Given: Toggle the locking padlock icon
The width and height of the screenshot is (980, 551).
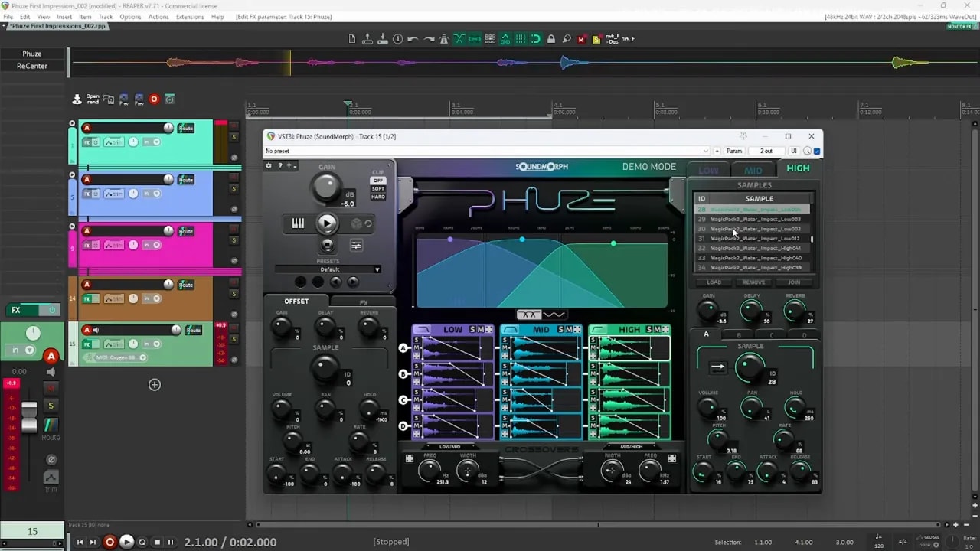Looking at the screenshot, I should click(x=551, y=39).
